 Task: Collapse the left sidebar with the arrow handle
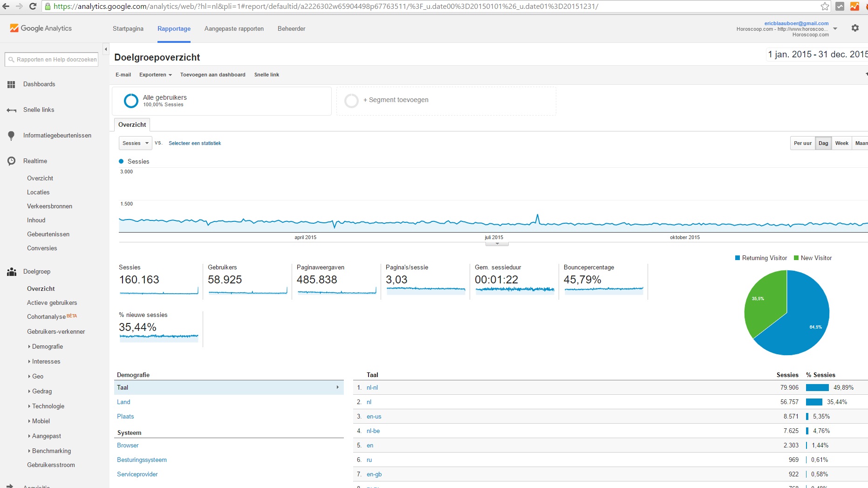pyautogui.click(x=106, y=49)
